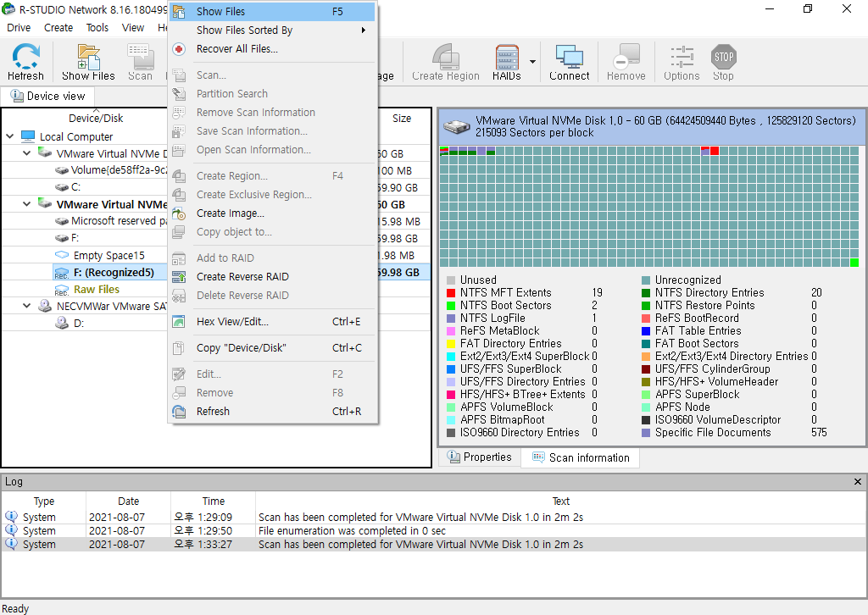
Task: Select Create Reverse RAID menu entry
Action: [273, 276]
